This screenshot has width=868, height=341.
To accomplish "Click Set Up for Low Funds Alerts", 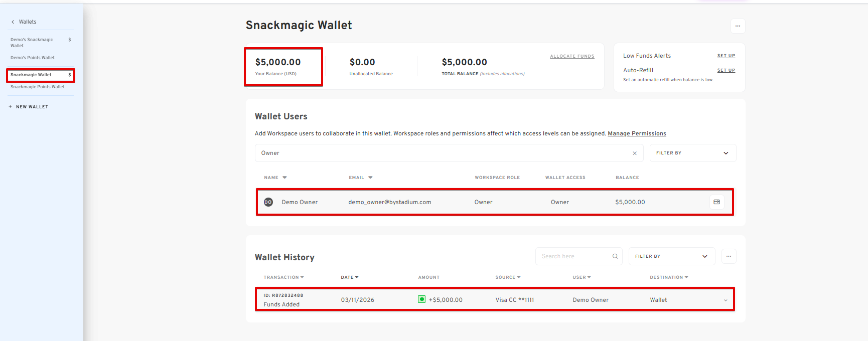I will 726,56.
